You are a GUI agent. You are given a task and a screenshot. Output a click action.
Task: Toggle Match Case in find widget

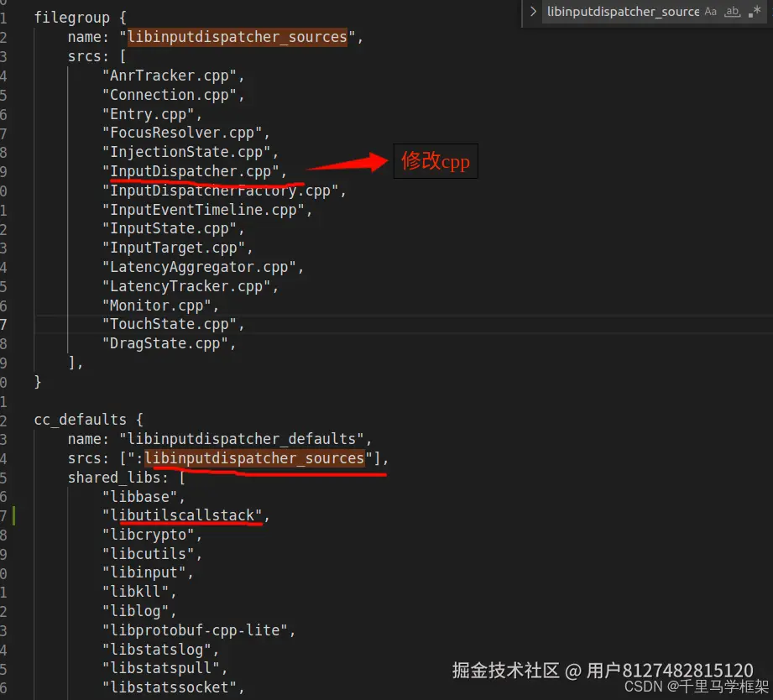710,12
